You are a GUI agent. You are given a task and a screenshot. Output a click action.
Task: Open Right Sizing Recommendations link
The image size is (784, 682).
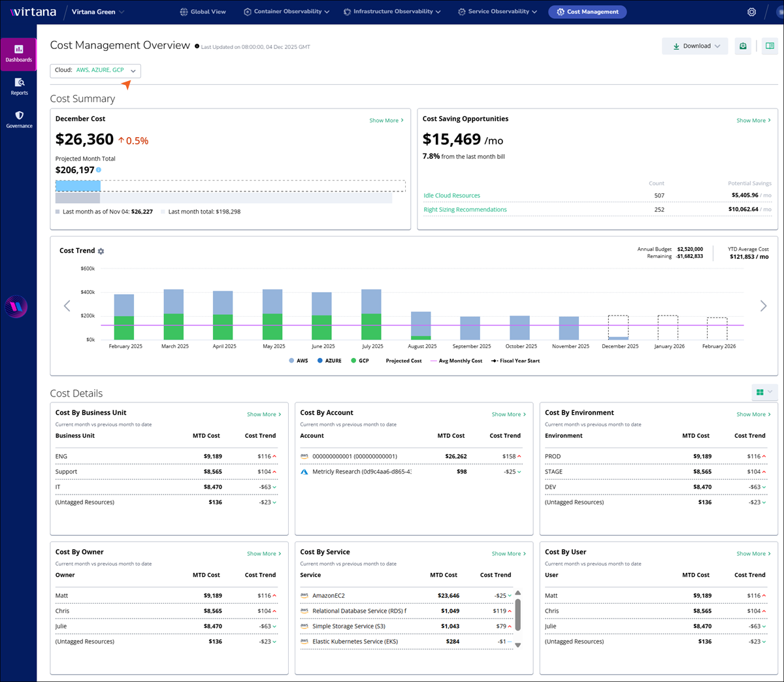click(465, 210)
